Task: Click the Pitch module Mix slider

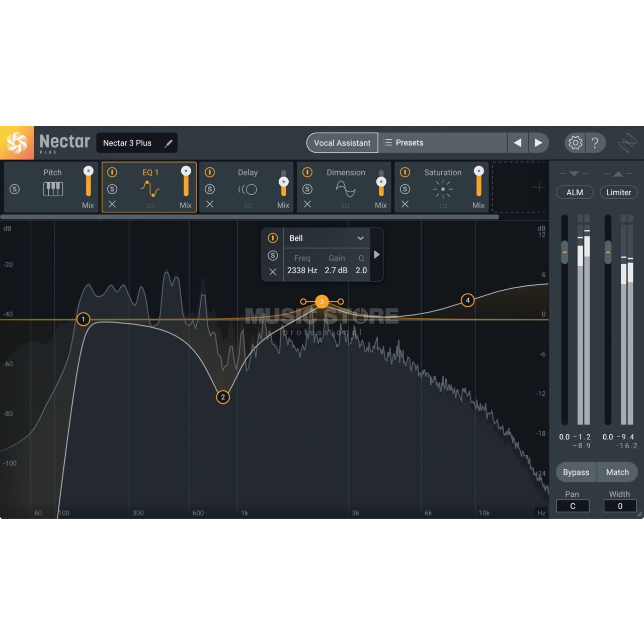Action: tap(88, 184)
